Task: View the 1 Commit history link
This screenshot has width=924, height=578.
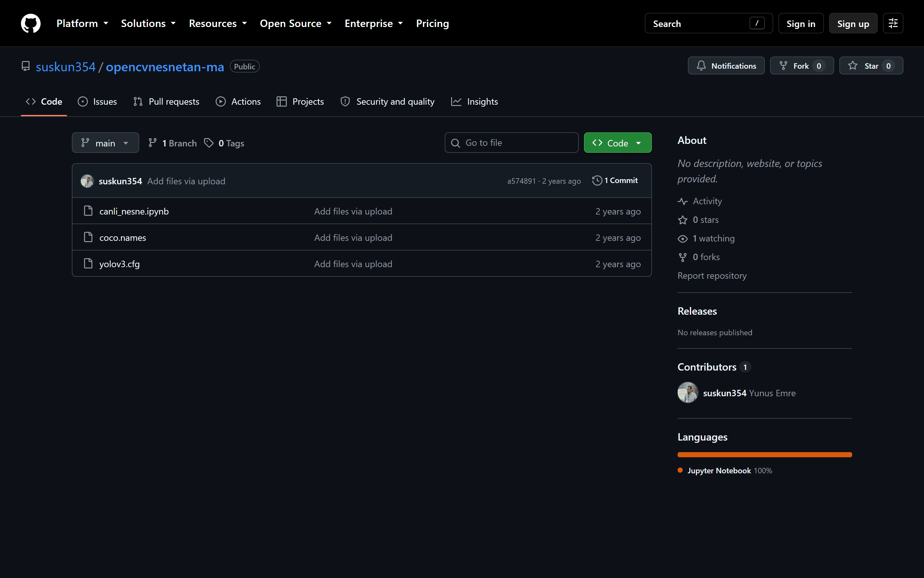Action: click(615, 180)
